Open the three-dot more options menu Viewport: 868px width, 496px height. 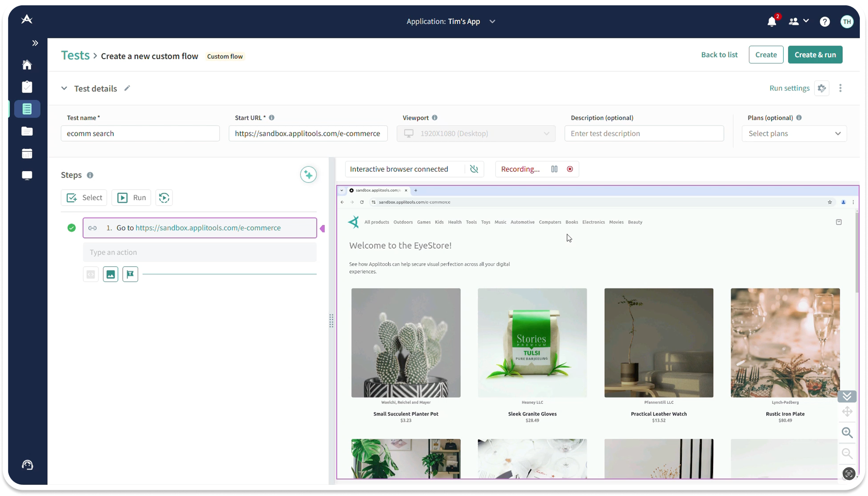coord(840,88)
